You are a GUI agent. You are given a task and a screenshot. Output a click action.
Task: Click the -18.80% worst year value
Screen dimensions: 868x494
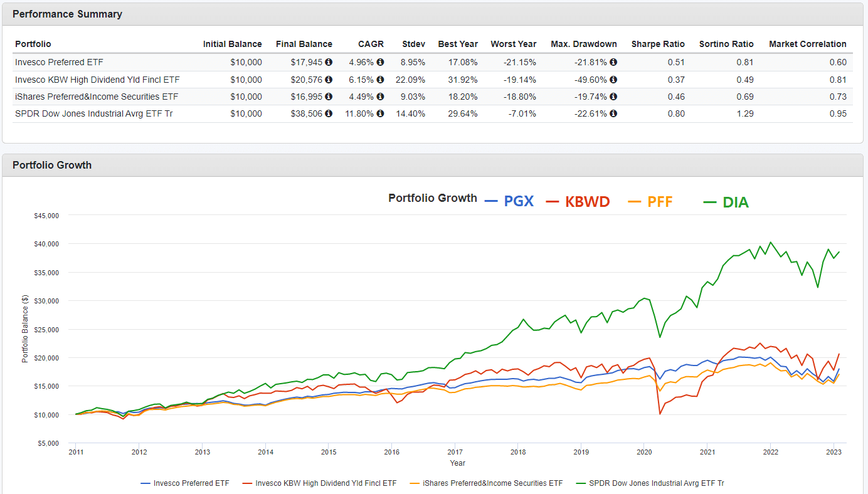pyautogui.click(x=521, y=97)
